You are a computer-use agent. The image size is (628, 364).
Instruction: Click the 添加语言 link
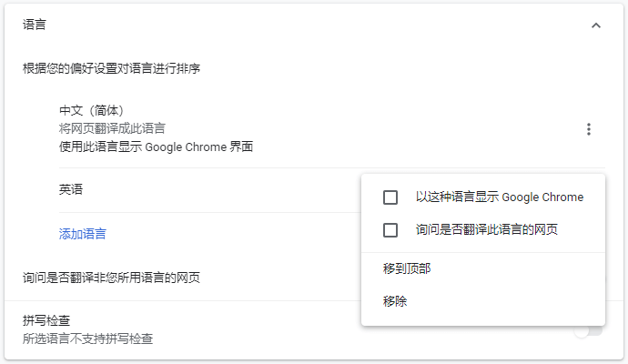pos(83,234)
